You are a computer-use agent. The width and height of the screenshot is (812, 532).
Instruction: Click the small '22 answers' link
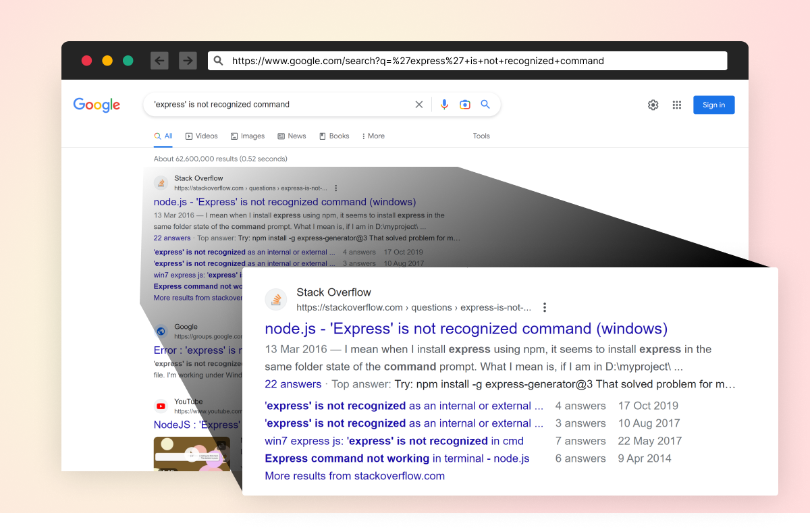pos(172,238)
